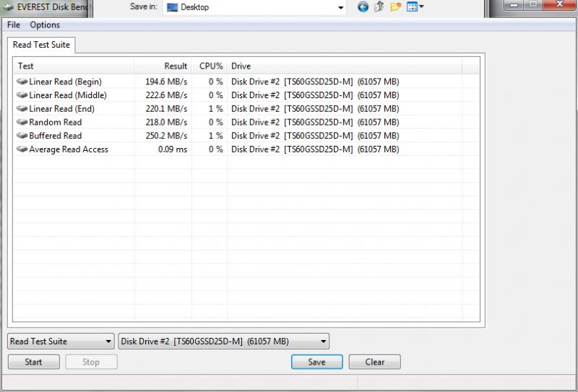Sort by the Result column header
Image resolution: width=578 pixels, height=392 pixels.
tap(163, 66)
